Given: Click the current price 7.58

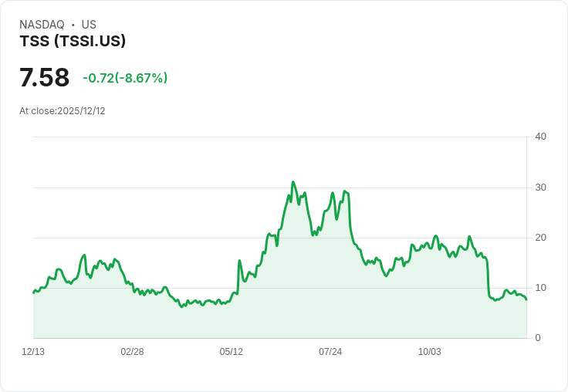Looking at the screenshot, I should [44, 77].
